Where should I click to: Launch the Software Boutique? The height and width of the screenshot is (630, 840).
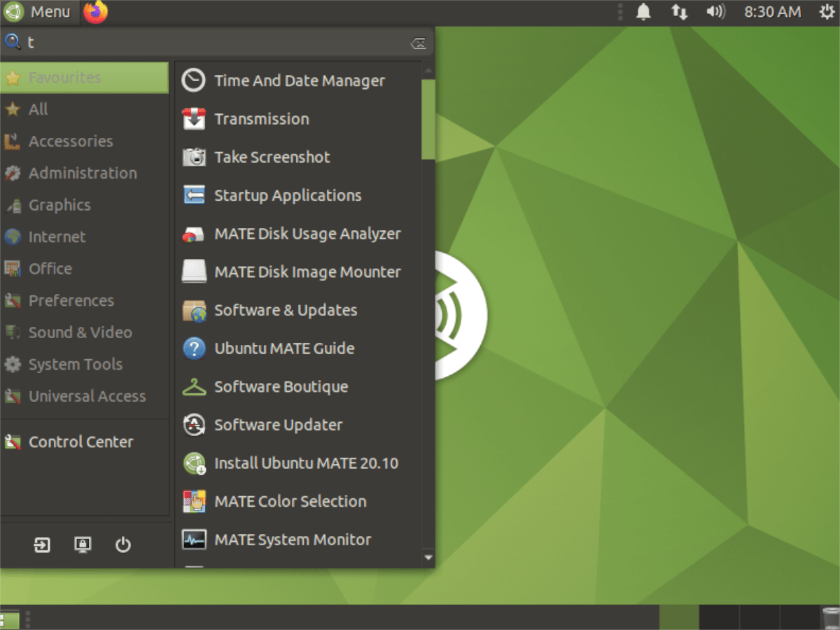coord(281,386)
